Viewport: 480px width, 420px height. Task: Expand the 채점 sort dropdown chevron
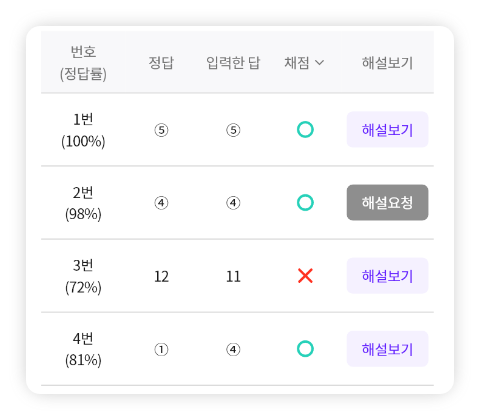tap(319, 63)
